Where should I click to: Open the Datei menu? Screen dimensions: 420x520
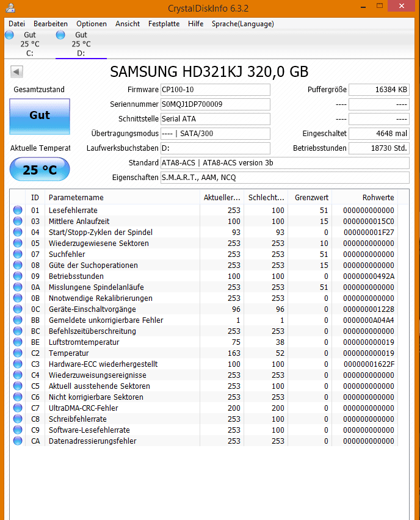point(16,24)
